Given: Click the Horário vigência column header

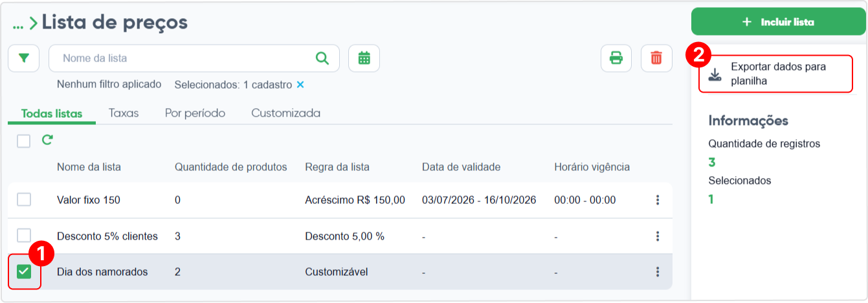Looking at the screenshot, I should (592, 167).
